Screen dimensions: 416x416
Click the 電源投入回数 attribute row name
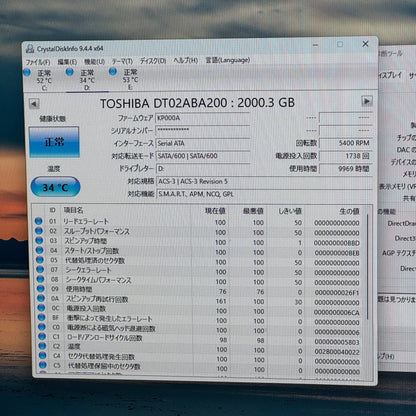point(86,309)
